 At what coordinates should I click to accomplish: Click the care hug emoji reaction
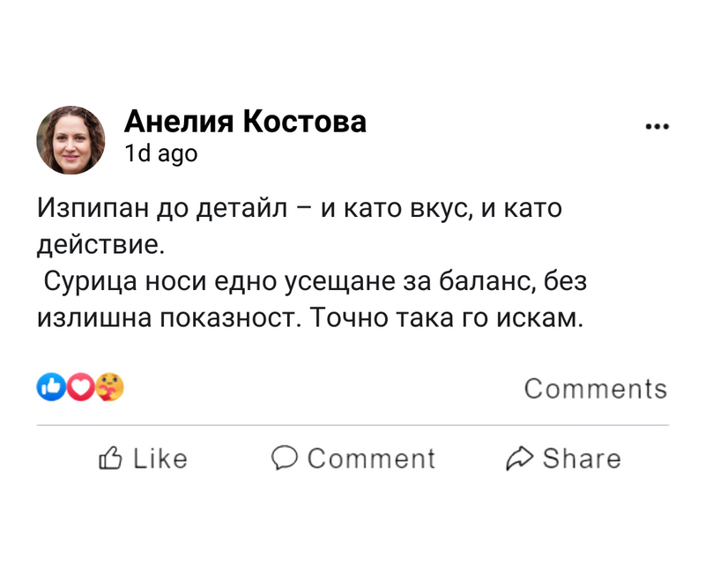click(110, 386)
